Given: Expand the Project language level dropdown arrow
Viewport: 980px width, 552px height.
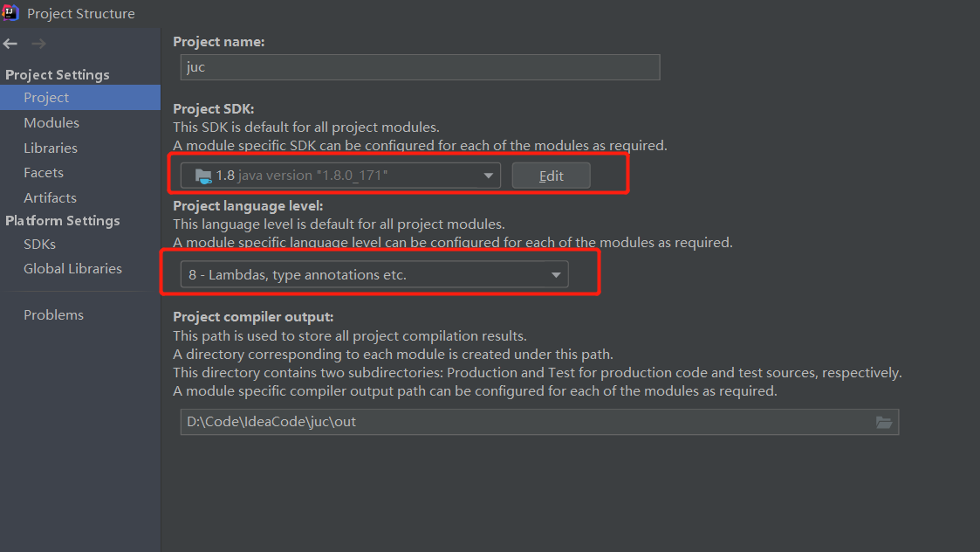Looking at the screenshot, I should point(556,275).
